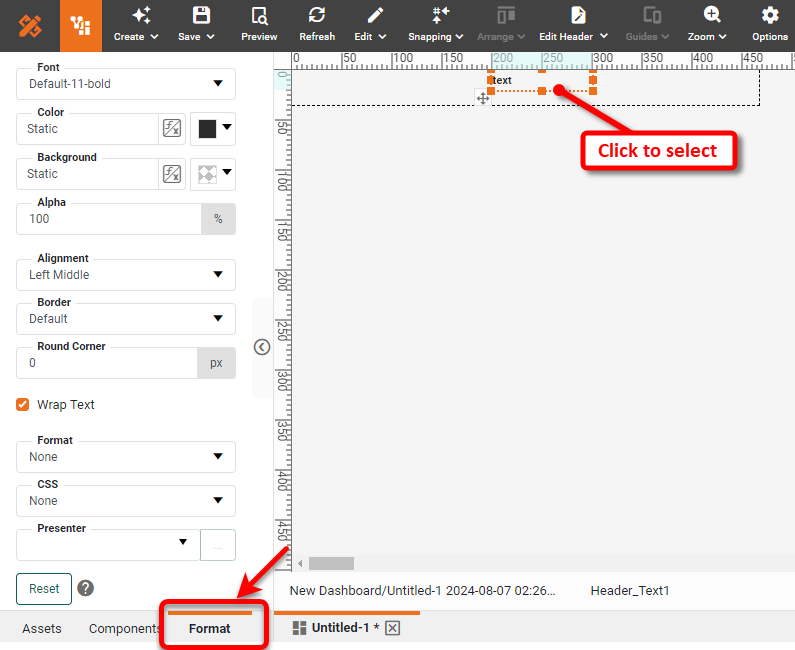Open the Visual Composer tab icon
This screenshot has width=795, height=650.
81,25
